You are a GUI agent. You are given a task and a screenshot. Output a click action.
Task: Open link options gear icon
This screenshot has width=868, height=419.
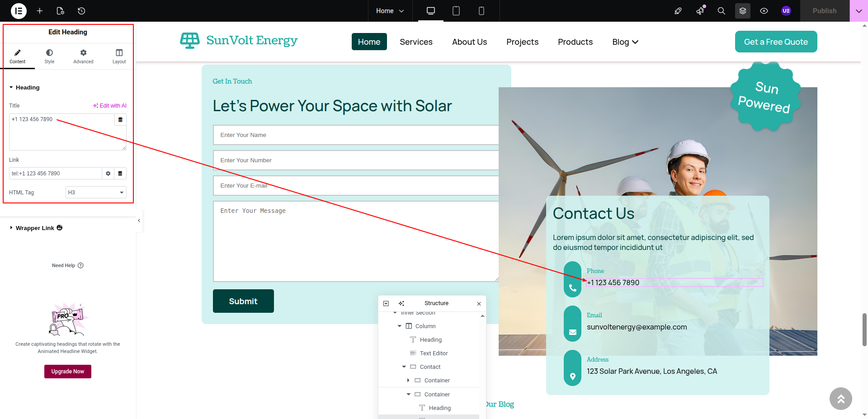108,174
